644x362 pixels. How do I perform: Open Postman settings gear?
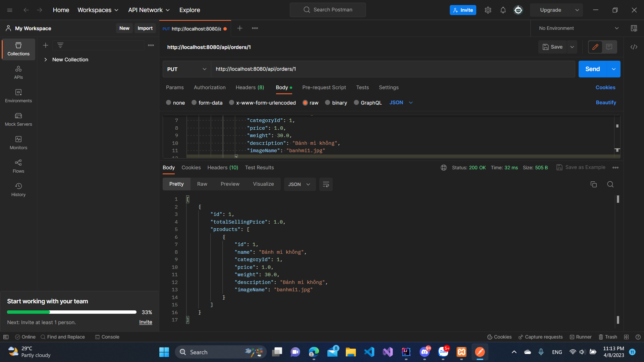(x=488, y=10)
